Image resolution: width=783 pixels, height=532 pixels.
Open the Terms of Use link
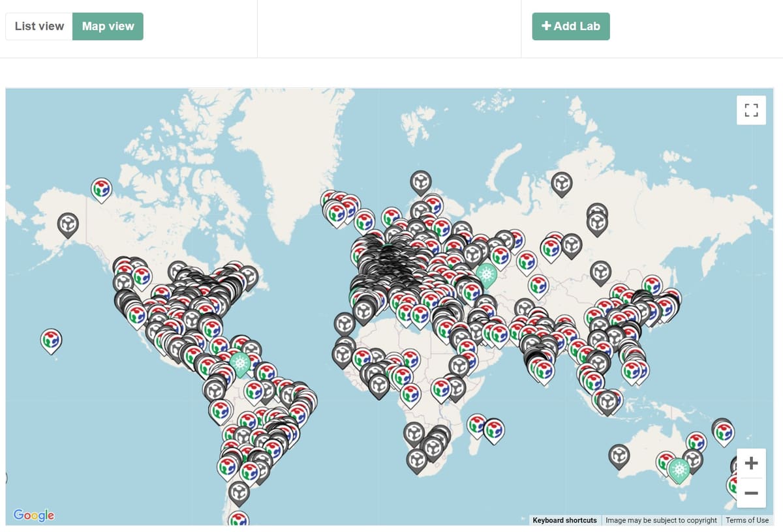tap(747, 520)
